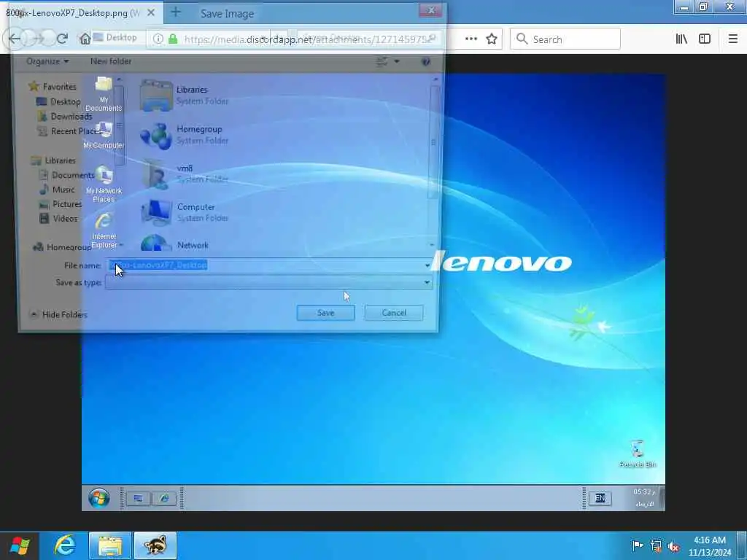Toggle the browser sidebar icon

click(x=705, y=39)
